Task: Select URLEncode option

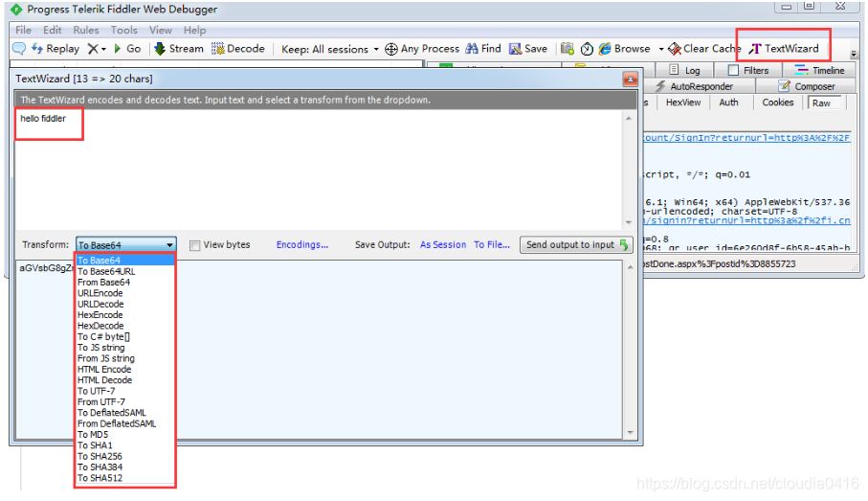Action: click(125, 293)
